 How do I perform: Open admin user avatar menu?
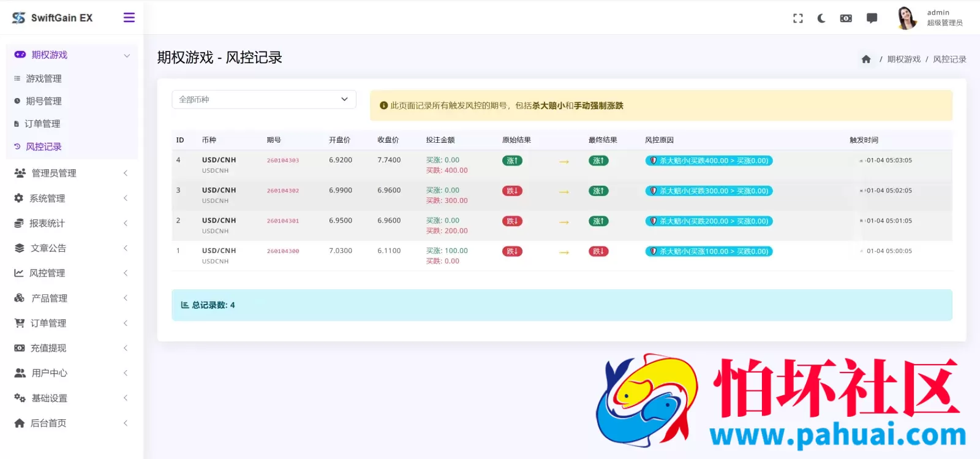click(x=906, y=18)
